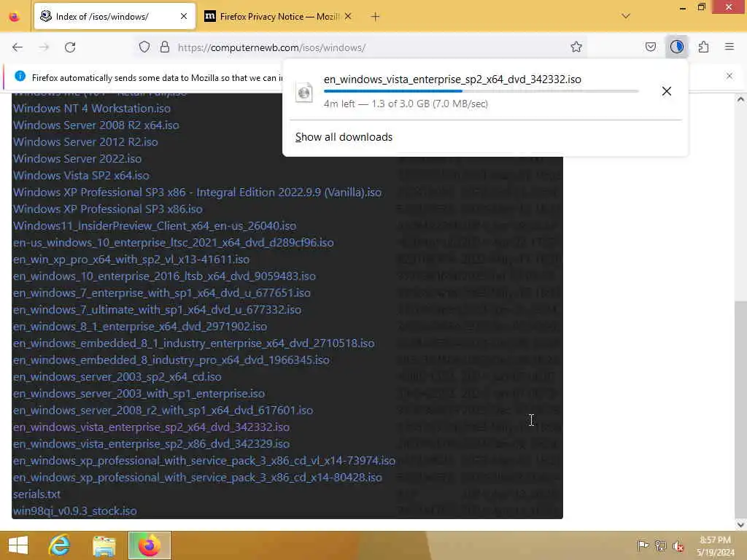Open the Extensions puzzle icon
Image resolution: width=747 pixels, height=560 pixels.
click(704, 47)
